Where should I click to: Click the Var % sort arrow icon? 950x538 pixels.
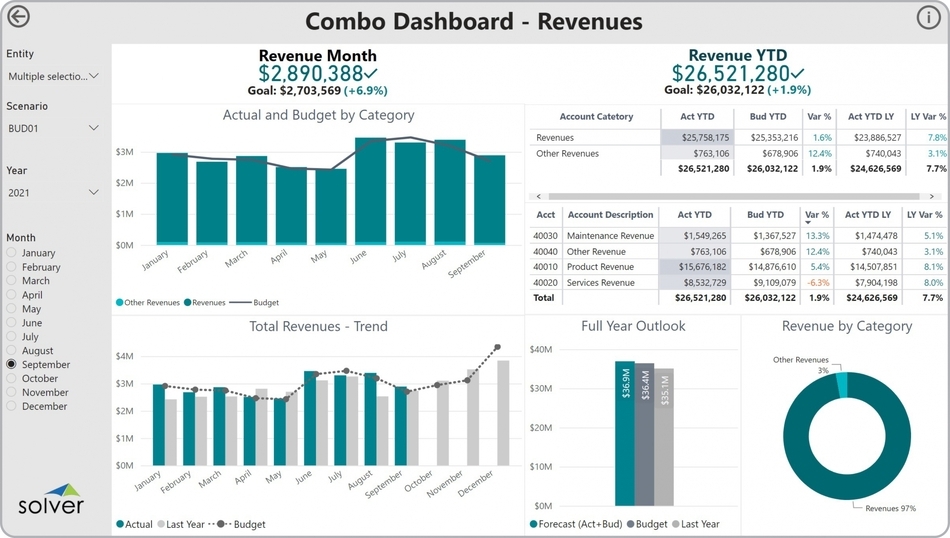click(810, 224)
